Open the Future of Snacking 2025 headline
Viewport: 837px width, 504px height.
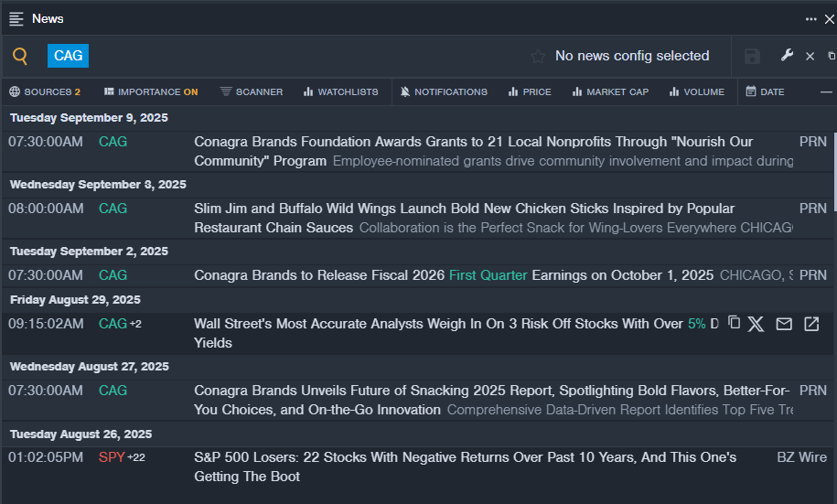[x=493, y=400]
